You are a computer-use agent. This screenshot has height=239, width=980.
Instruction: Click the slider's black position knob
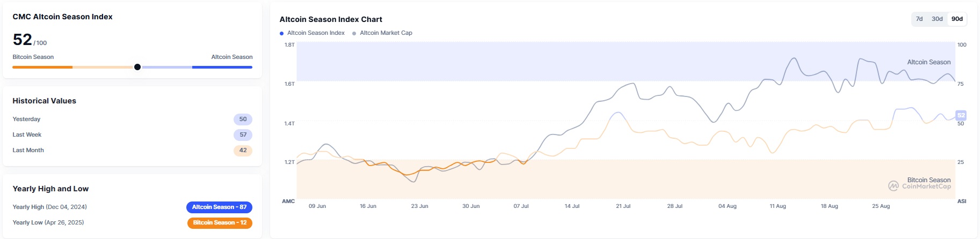(x=137, y=67)
